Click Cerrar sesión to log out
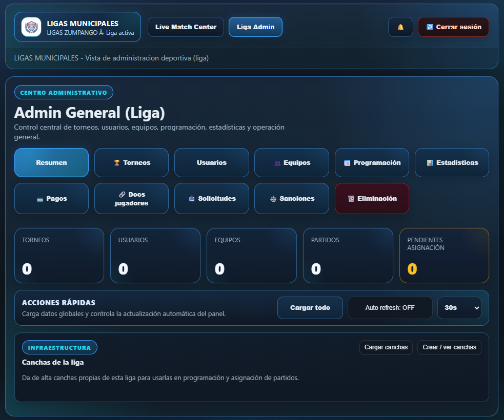 [453, 27]
